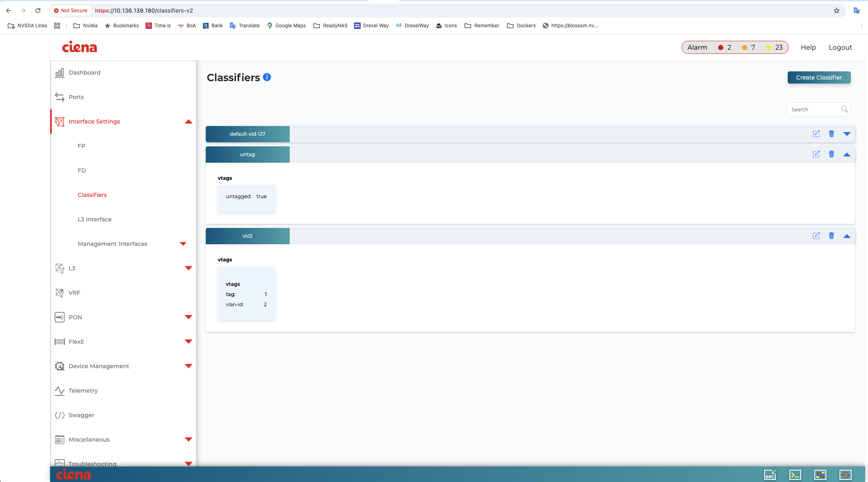Expand the FlexE menu arrow
Viewport: 868px width, 482px height.
click(188, 342)
